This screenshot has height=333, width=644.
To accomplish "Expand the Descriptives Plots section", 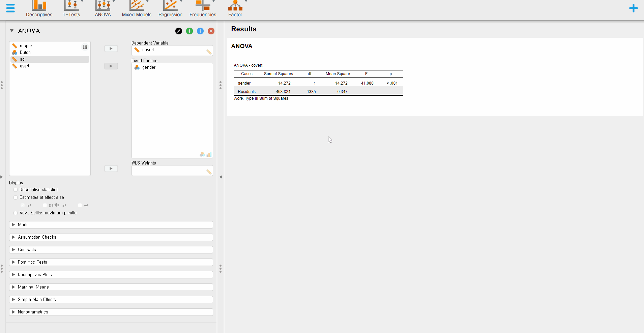I will [x=111, y=275].
